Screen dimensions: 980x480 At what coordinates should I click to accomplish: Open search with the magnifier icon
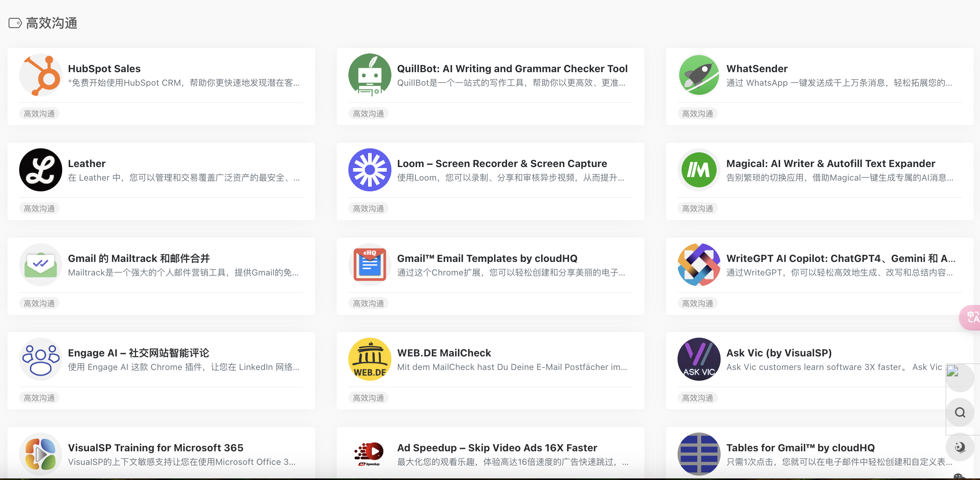[x=960, y=412]
